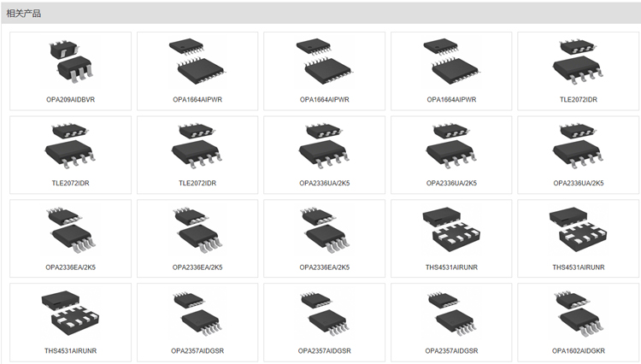Open THS4531AIRUNR image left of OPA2357AIDGSR
The width and height of the screenshot is (641, 364).
70,314
